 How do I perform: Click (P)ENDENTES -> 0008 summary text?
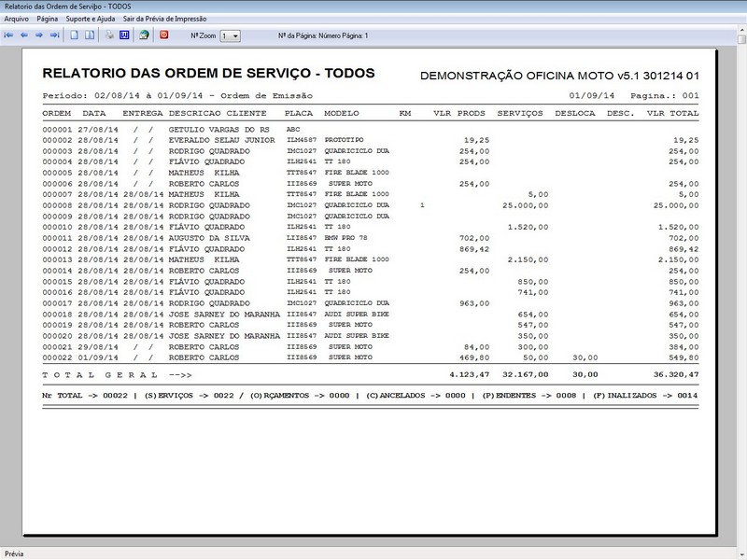point(529,396)
